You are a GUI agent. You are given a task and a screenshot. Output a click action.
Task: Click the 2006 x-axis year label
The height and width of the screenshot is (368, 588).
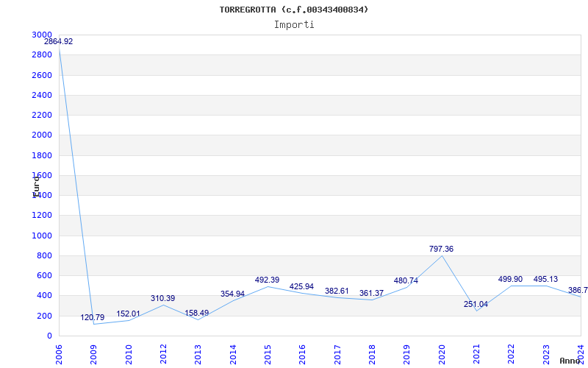coord(59,355)
